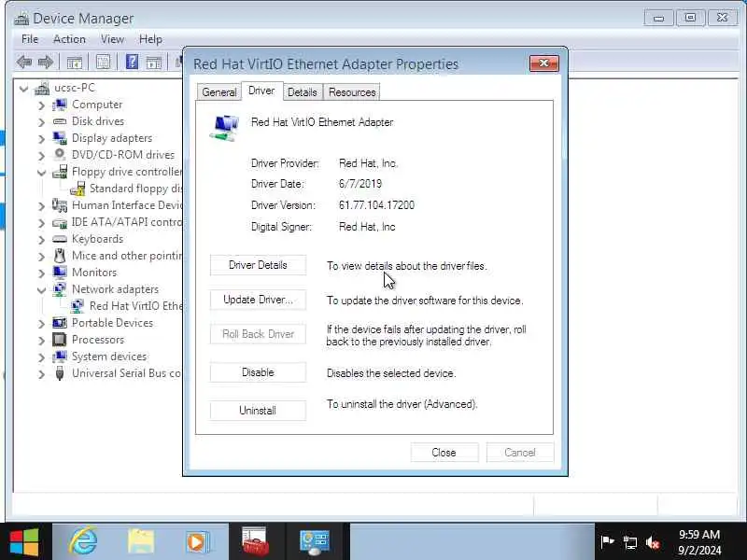Select the Universal Serial Bus plug icon
This screenshot has width=747, height=560.
click(60, 372)
